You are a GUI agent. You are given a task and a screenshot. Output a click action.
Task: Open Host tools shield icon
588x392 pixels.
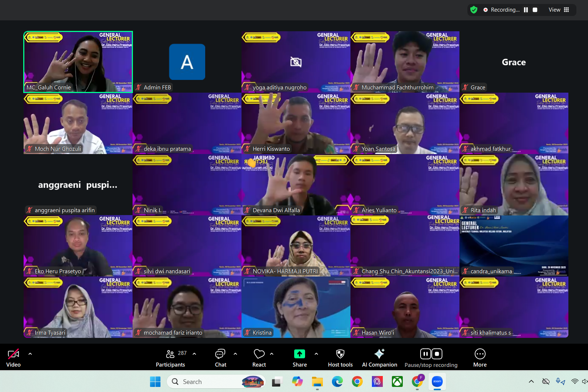point(340,358)
